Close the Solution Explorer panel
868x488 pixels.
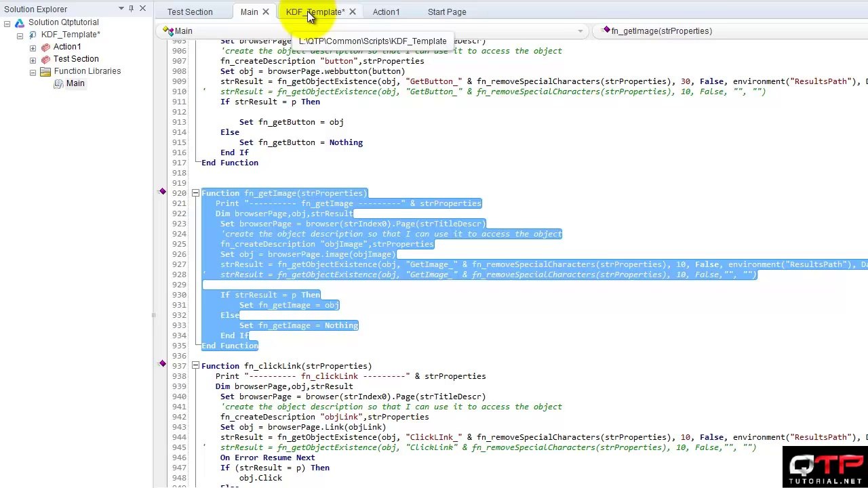coord(142,9)
